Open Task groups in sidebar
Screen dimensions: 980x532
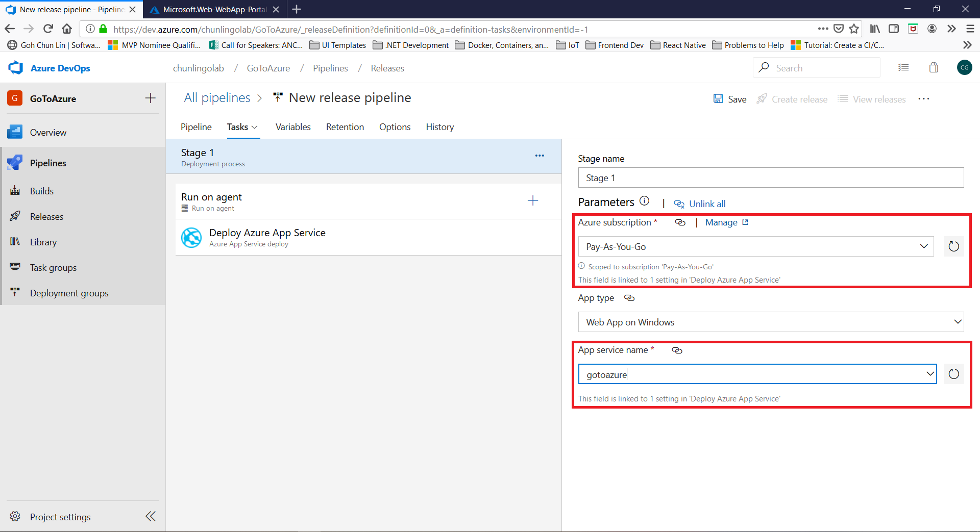53,267
